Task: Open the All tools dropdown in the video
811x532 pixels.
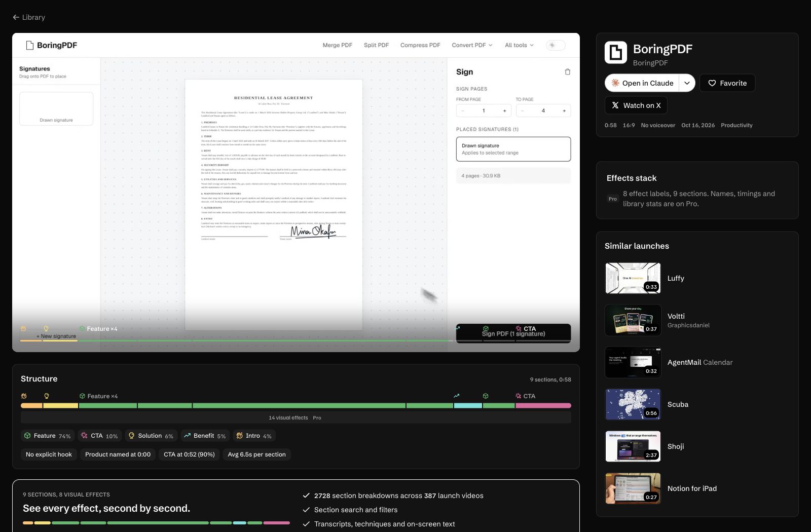Action: [x=519, y=45]
